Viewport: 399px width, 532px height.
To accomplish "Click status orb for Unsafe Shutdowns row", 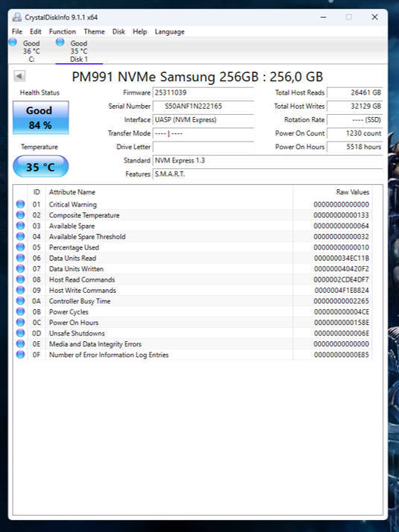I will pyautogui.click(x=20, y=333).
